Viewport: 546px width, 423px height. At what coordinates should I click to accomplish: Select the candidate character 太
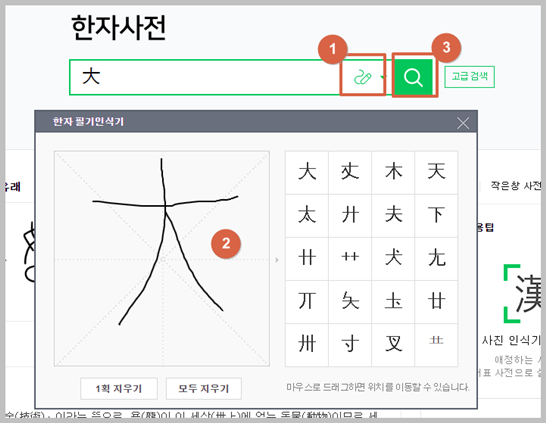tap(307, 216)
